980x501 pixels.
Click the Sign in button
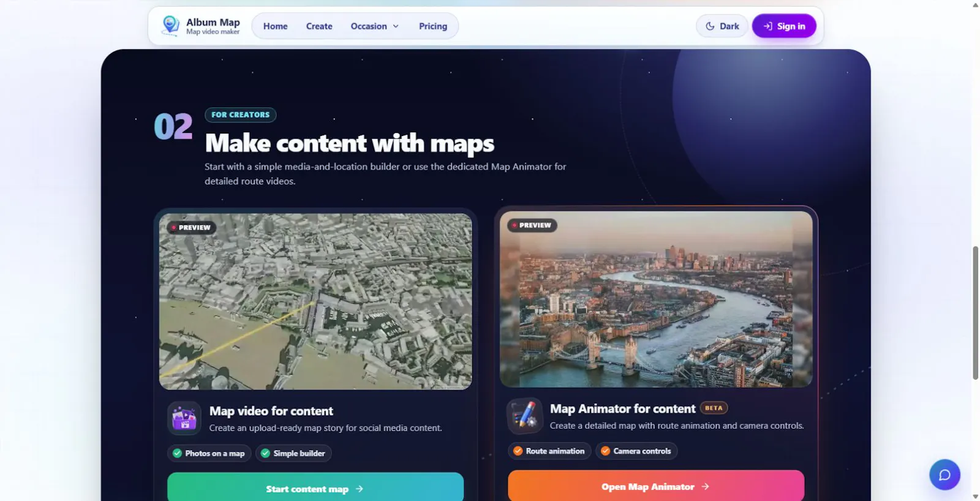tap(784, 26)
